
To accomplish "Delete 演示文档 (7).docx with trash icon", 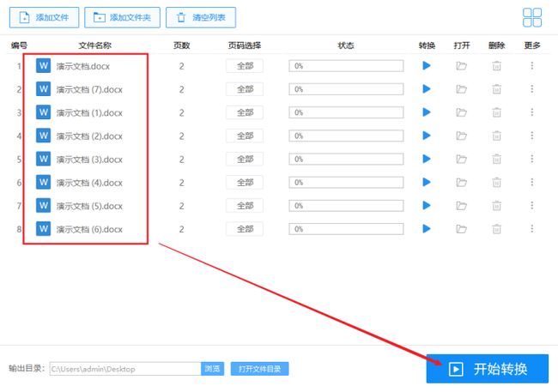I will [x=496, y=89].
